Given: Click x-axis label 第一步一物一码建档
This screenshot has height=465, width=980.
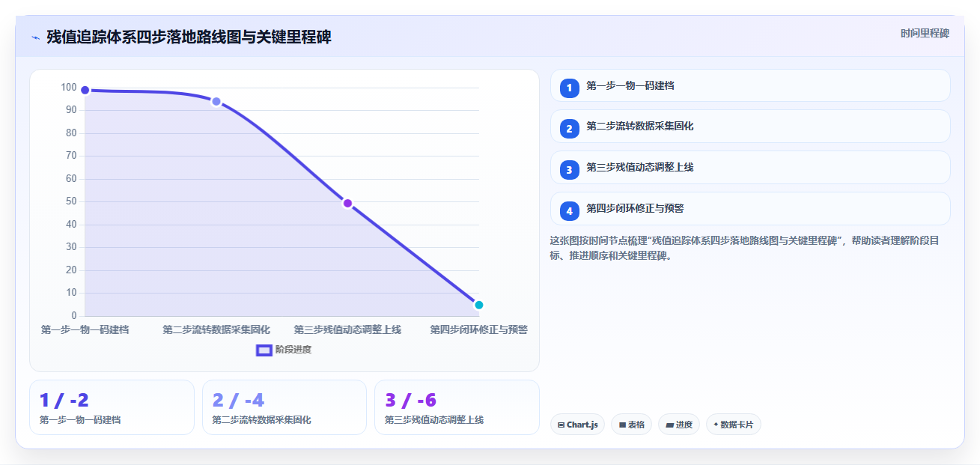Looking at the screenshot, I should [x=85, y=329].
